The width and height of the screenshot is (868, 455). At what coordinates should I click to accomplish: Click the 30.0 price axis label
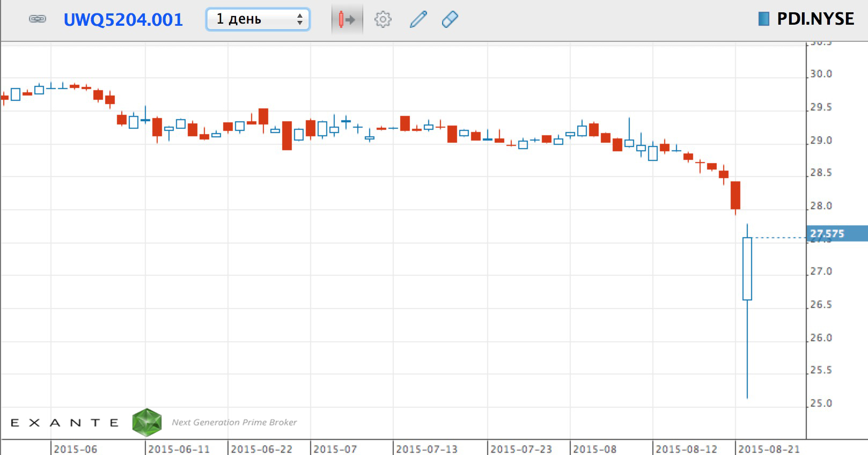point(821,74)
